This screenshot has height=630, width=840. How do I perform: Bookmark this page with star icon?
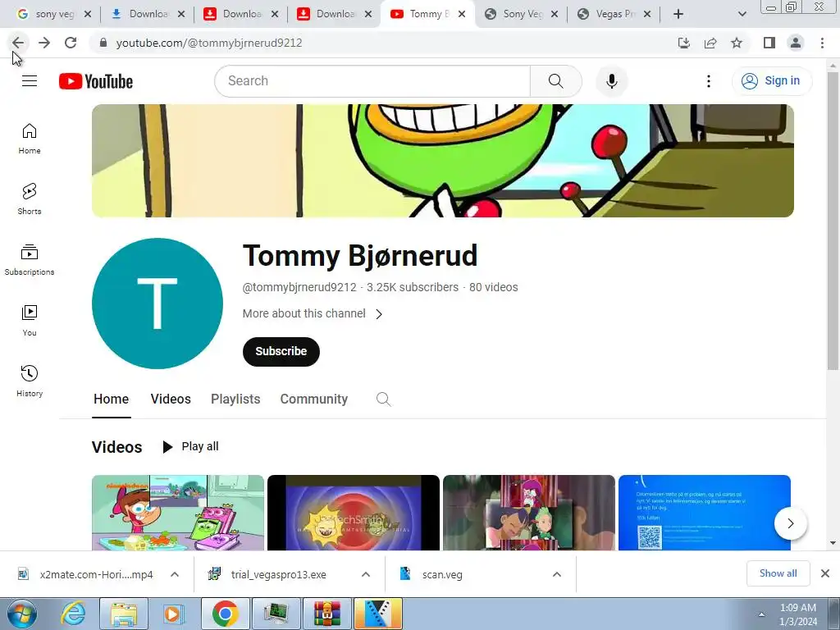[x=737, y=43]
